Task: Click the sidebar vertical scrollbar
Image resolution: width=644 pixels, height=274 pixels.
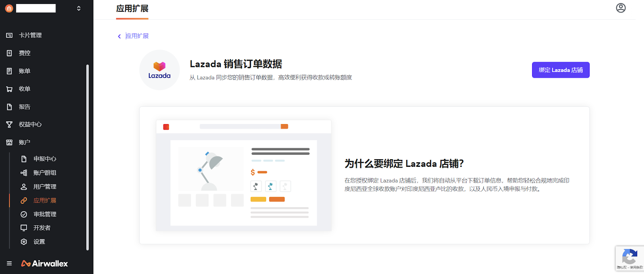Action: [x=87, y=157]
